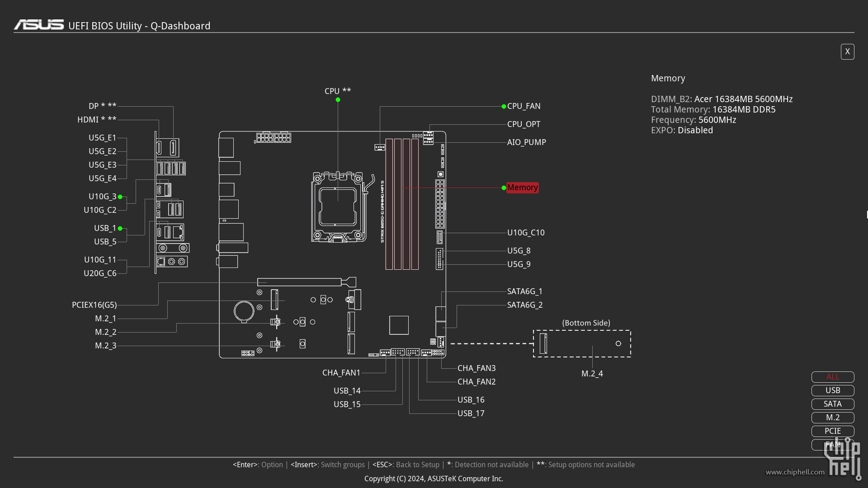Filter connectors by PCIE
This screenshot has height=488, width=868.
click(833, 431)
